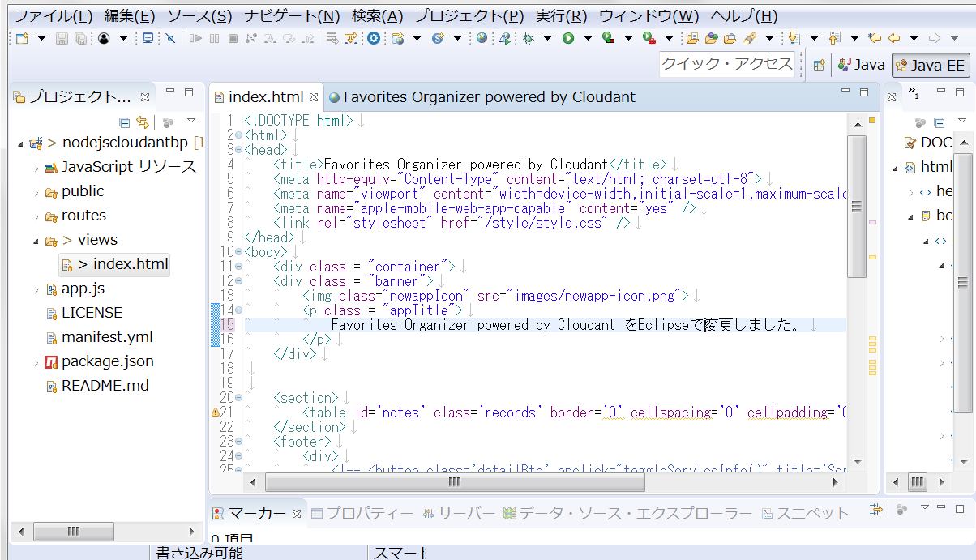The height and width of the screenshot is (560, 976).
Task: Open the ファイル(F) menu
Action: [54, 16]
